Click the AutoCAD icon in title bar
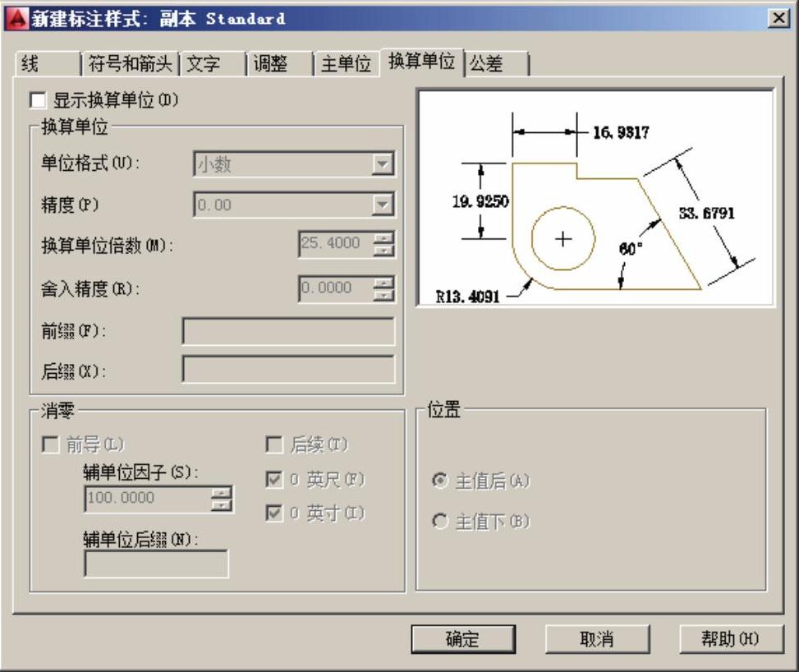 tap(16, 18)
